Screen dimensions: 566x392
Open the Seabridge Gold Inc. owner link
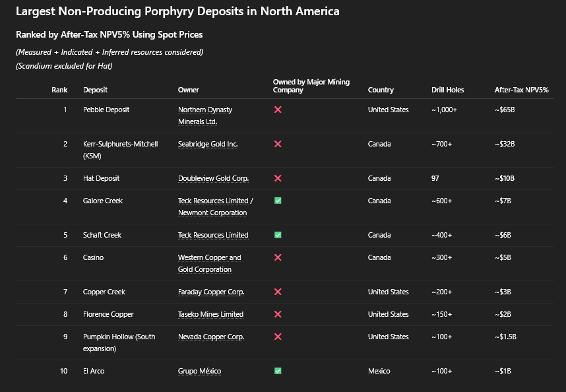point(208,144)
